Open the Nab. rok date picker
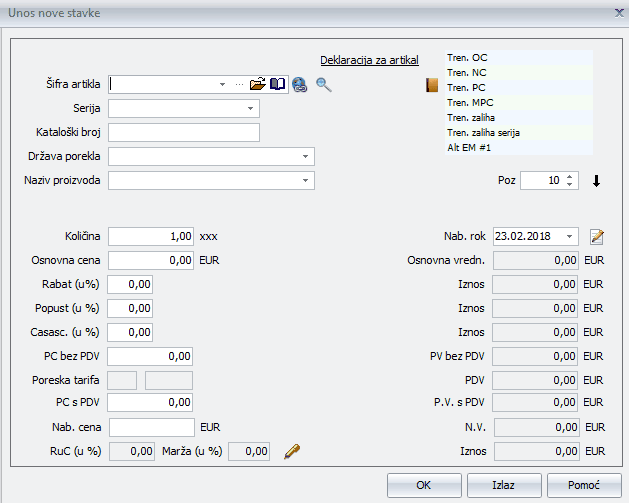The image size is (629, 503). [569, 237]
